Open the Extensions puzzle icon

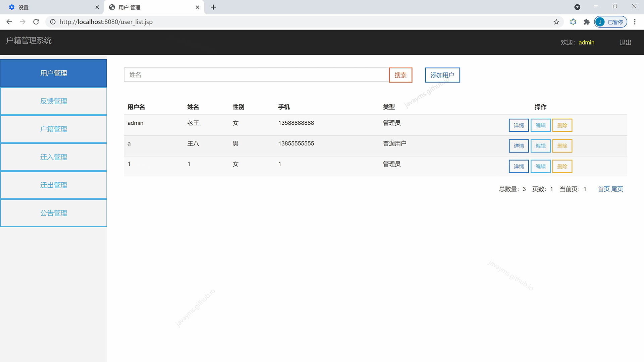[x=587, y=22]
